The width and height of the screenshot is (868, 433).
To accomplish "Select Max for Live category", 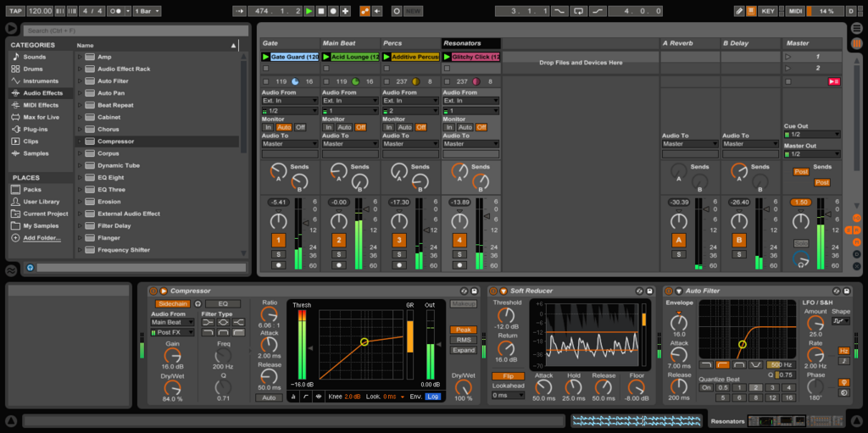I will click(x=41, y=118).
